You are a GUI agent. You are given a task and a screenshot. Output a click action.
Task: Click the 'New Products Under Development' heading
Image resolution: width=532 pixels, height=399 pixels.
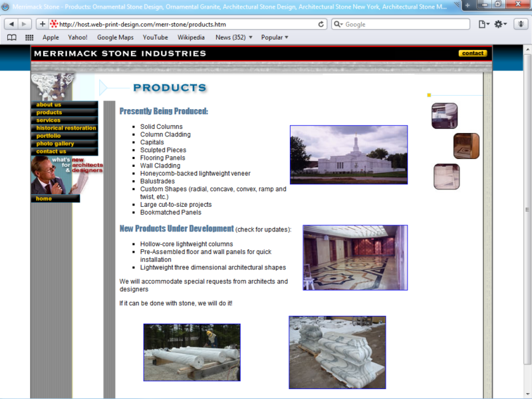(177, 228)
